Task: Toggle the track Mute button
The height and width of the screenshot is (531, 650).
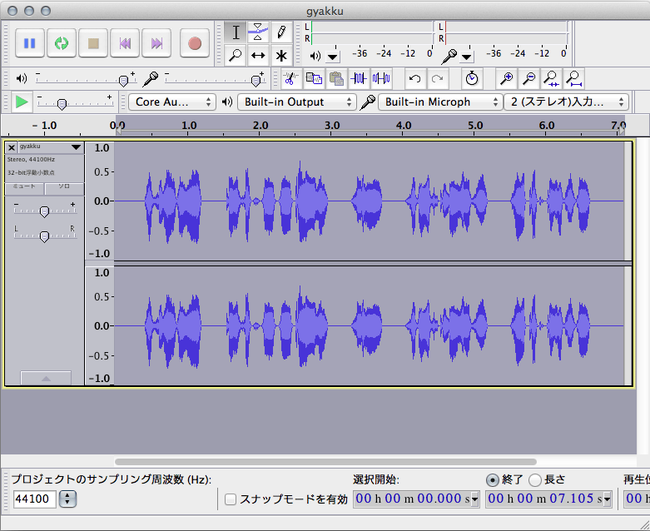Action: (x=24, y=187)
